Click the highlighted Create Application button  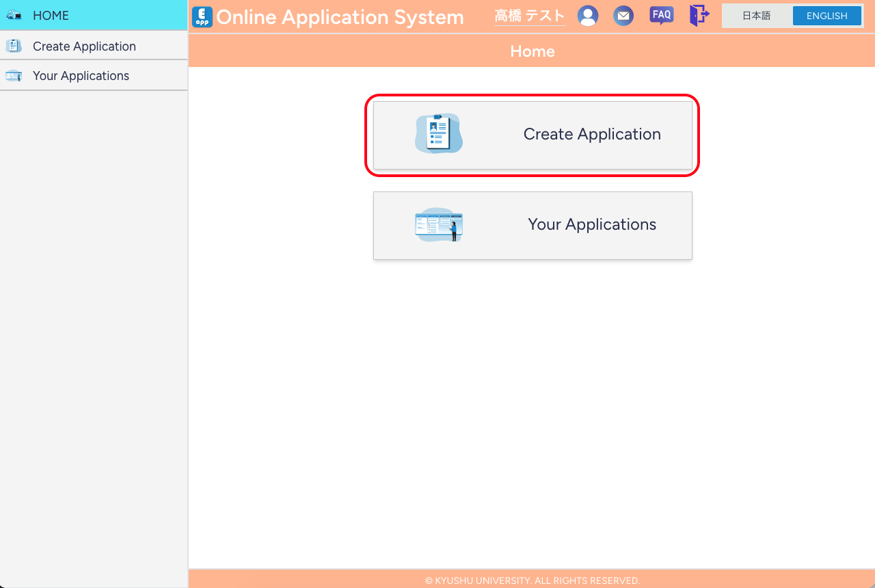532,134
